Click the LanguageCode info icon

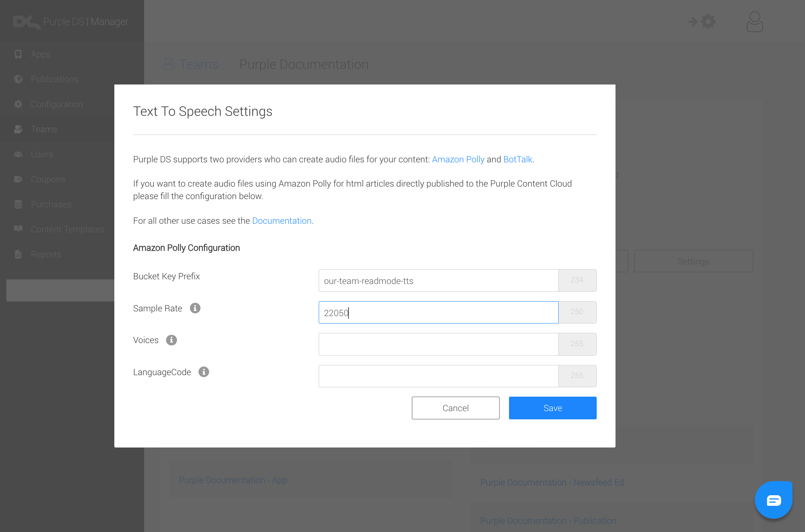204,372
